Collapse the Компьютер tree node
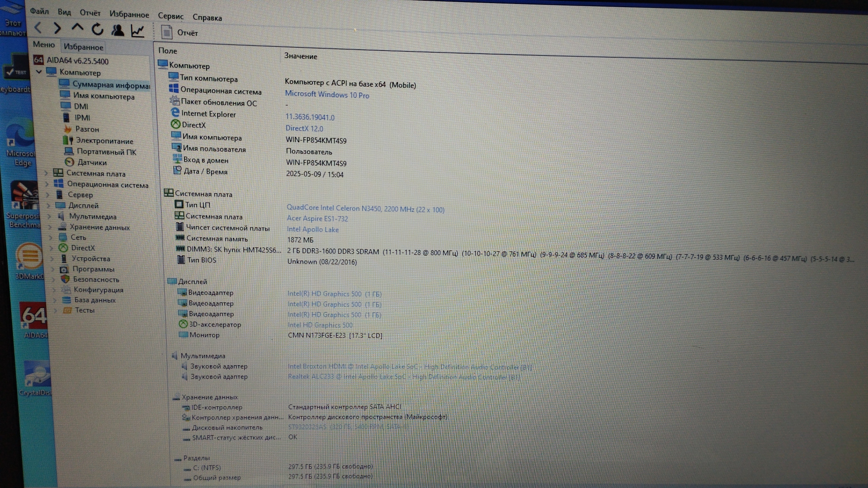This screenshot has height=488, width=868. [39, 72]
